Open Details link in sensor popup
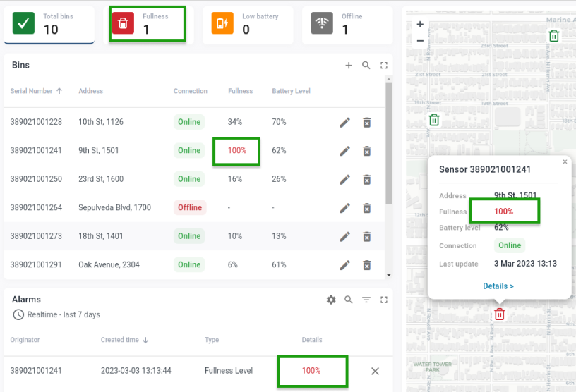The image size is (576, 392). (x=498, y=286)
